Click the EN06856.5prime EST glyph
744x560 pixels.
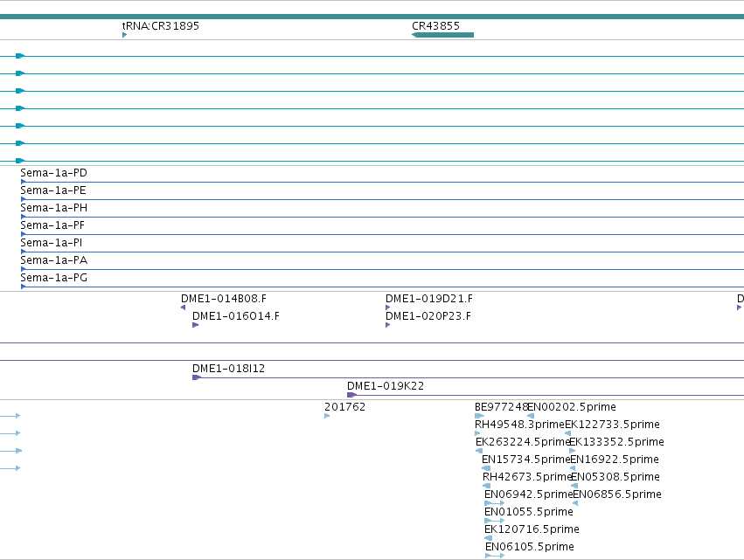[575, 503]
